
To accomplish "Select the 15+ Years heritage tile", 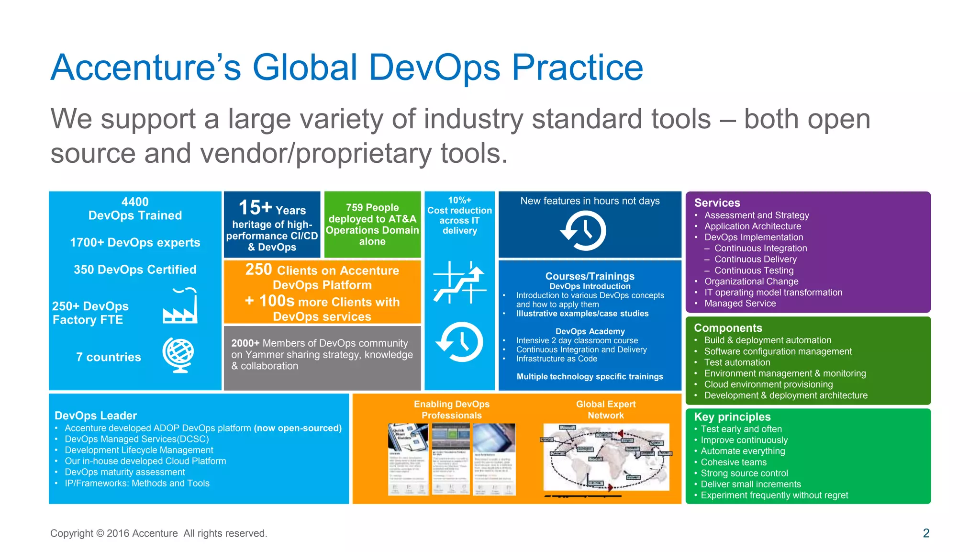I will [x=272, y=225].
